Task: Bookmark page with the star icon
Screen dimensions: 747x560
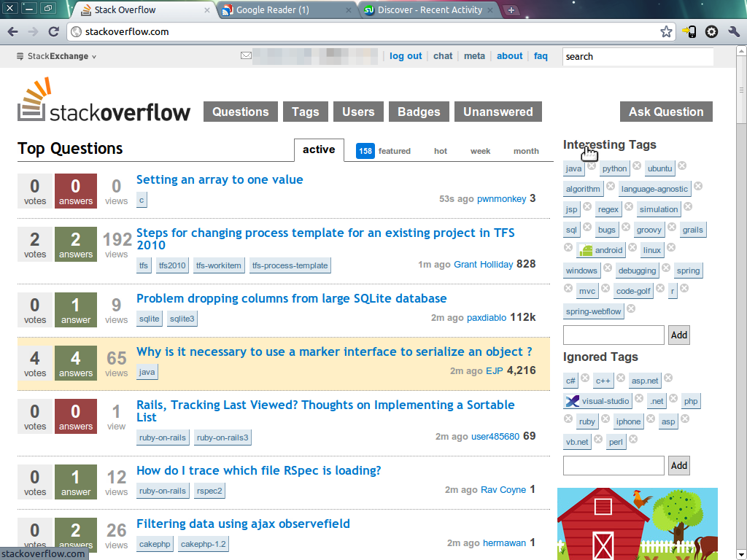Action: 666,32
